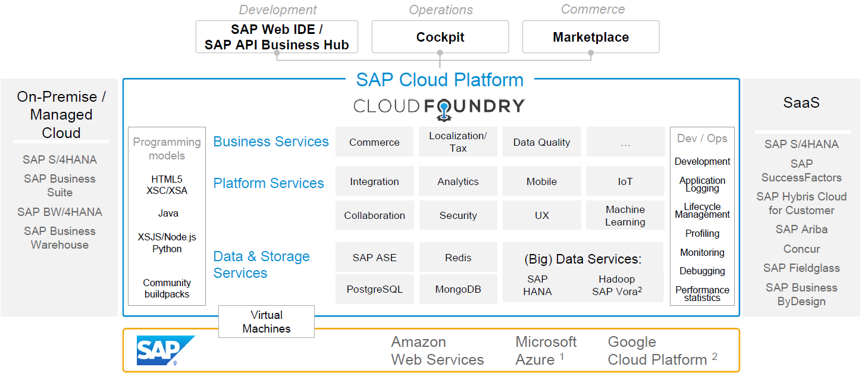Image resolution: width=868 pixels, height=376 pixels.
Task: Click the Virtual Machines box
Action: point(266,322)
